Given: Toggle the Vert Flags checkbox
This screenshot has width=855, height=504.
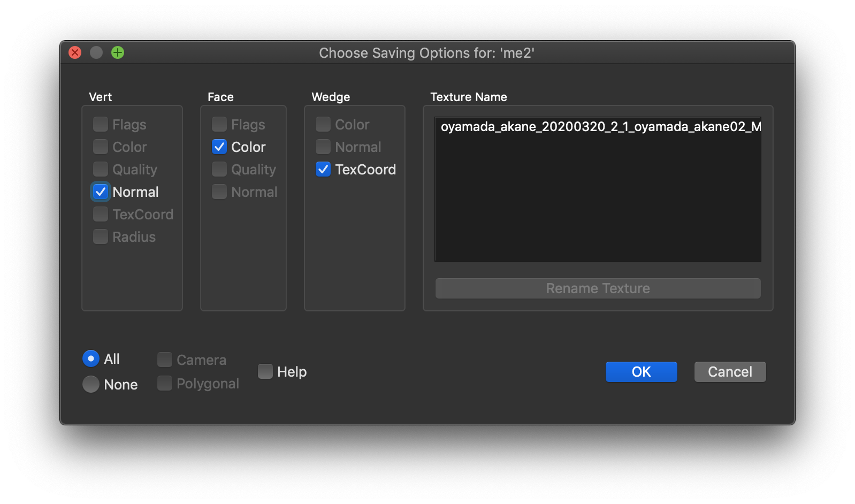Looking at the screenshot, I should tap(101, 125).
